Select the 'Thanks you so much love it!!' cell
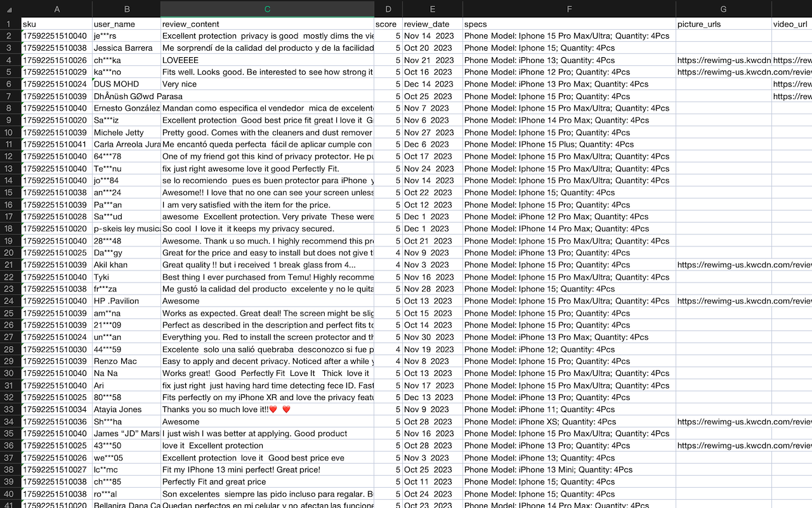This screenshot has height=508, width=812. click(x=267, y=410)
